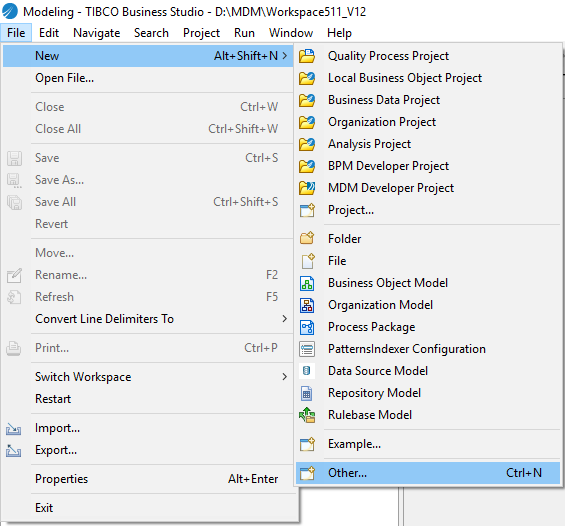The width and height of the screenshot is (565, 526).
Task: Select Local Business Object Project entry
Action: click(428, 78)
